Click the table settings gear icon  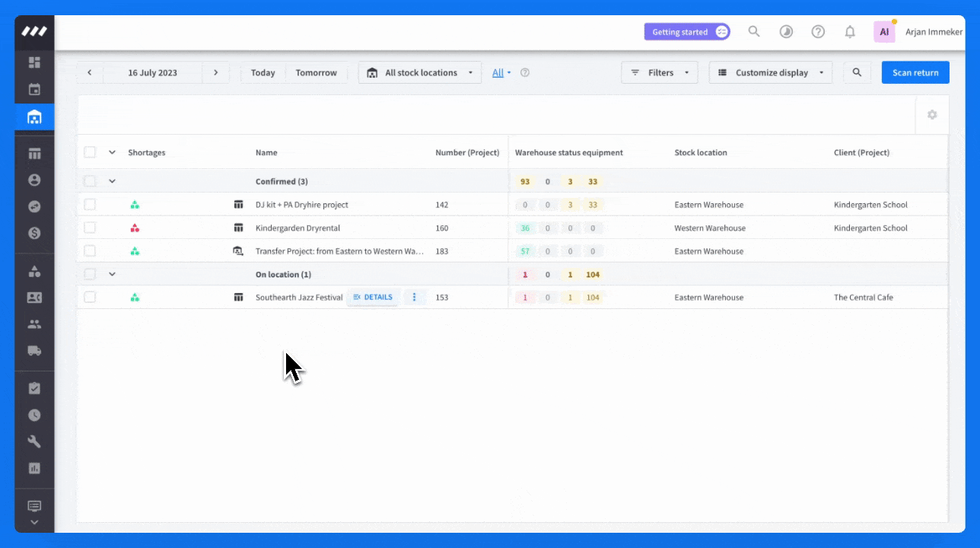(932, 115)
